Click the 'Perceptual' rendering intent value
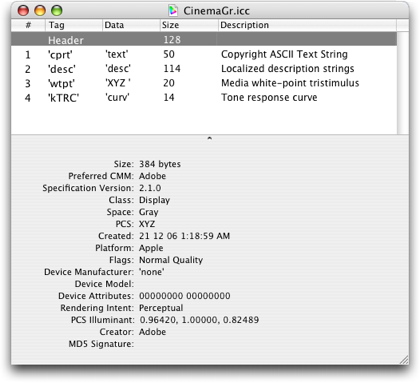This screenshot has width=420, height=383. 161,308
